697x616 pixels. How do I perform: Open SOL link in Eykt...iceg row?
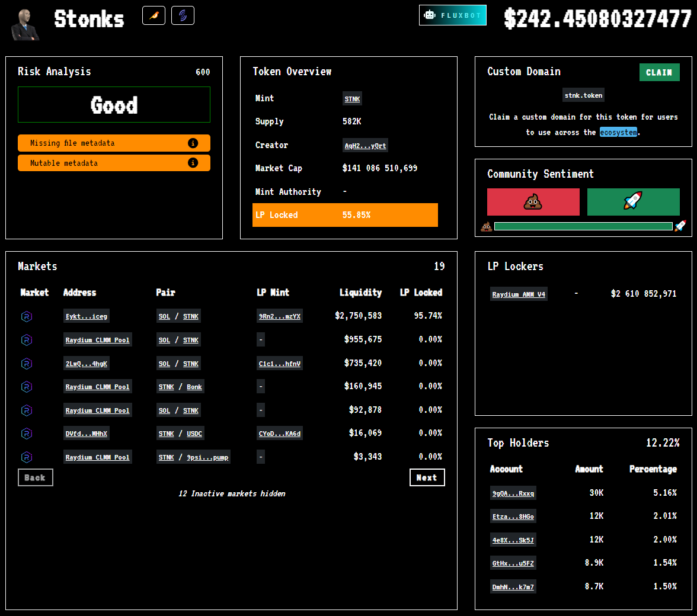(165, 316)
